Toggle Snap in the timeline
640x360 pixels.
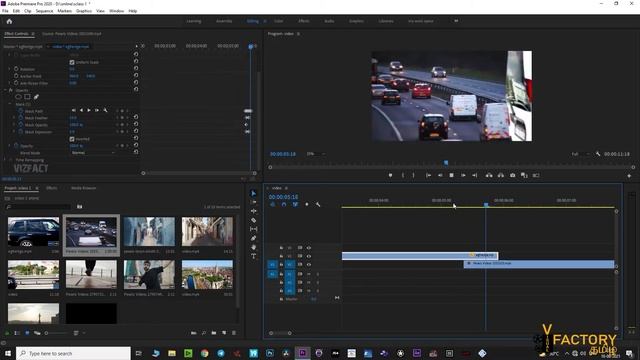coord(284,204)
